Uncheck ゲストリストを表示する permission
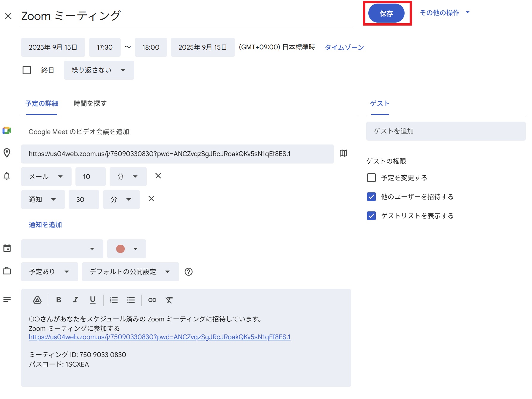Viewport: 532px width, 399px height. 371,216
